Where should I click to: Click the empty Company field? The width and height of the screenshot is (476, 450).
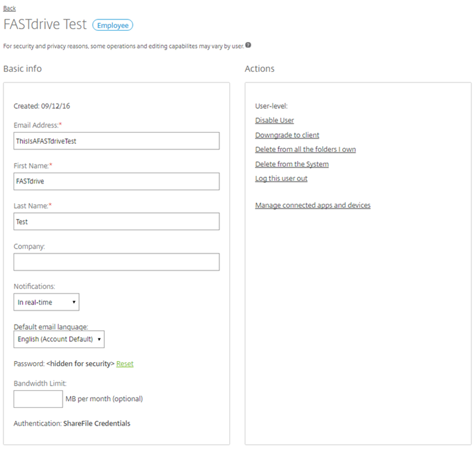pyautogui.click(x=116, y=262)
